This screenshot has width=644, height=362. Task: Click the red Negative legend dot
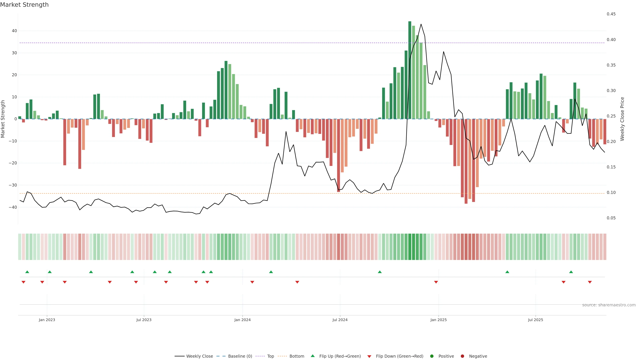pos(462,356)
